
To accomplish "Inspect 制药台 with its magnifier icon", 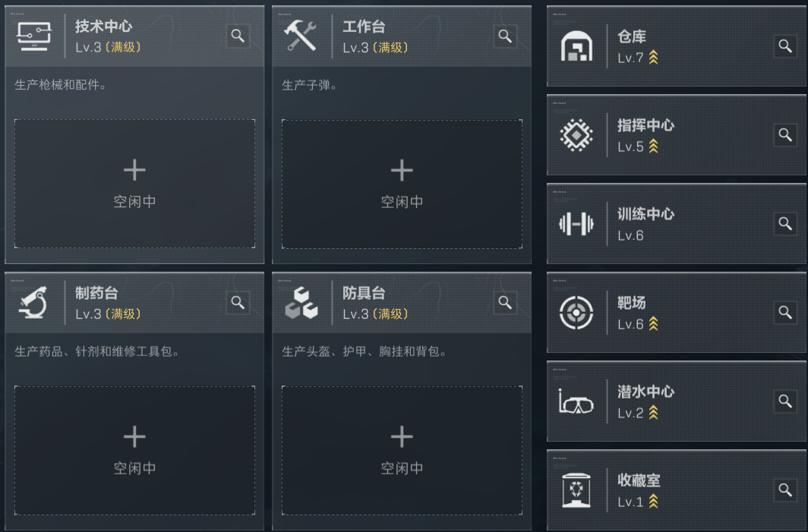I will click(238, 302).
